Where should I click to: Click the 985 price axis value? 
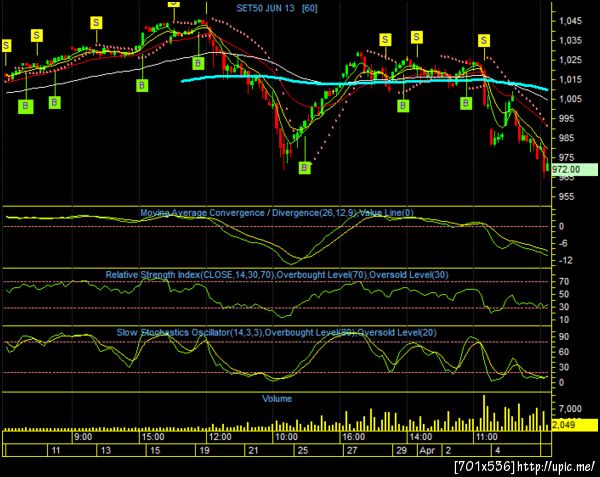click(x=566, y=138)
